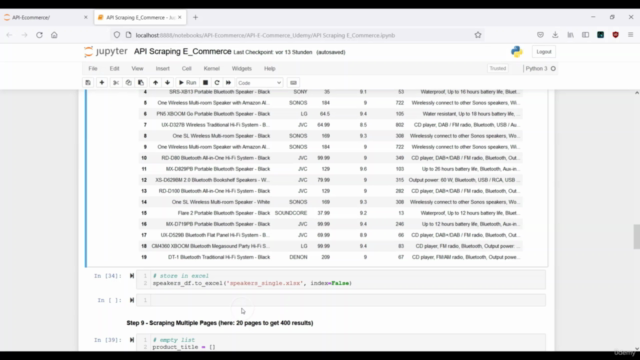Run cell In [39] step icon

pos(132,340)
